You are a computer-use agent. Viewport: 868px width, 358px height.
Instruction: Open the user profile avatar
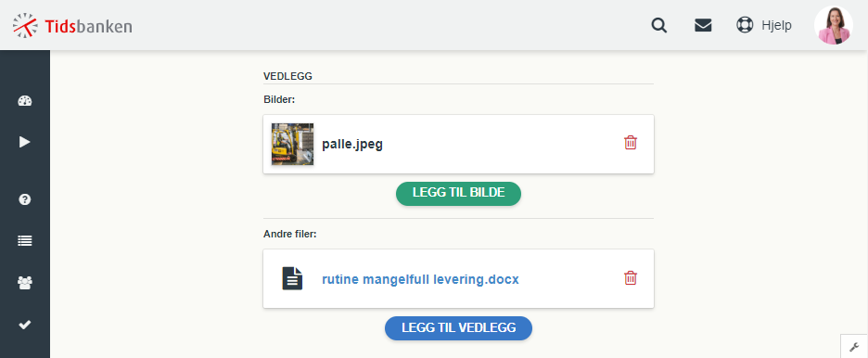[x=833, y=25]
